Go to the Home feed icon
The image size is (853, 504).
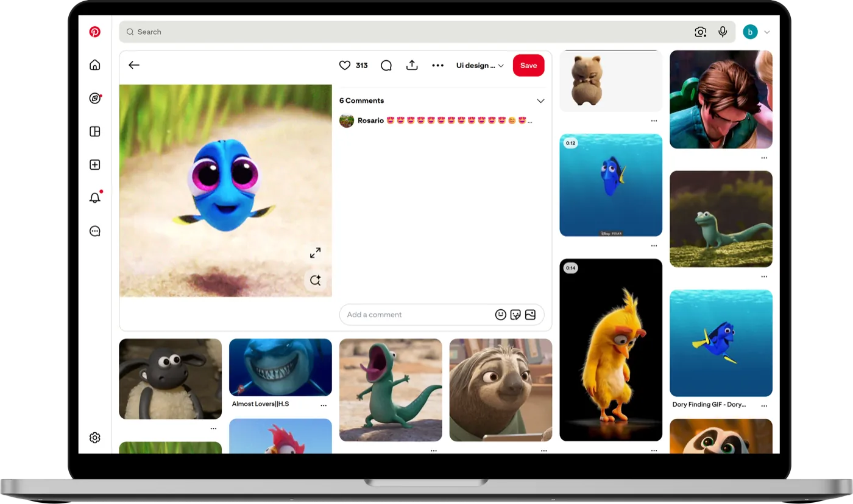95,65
